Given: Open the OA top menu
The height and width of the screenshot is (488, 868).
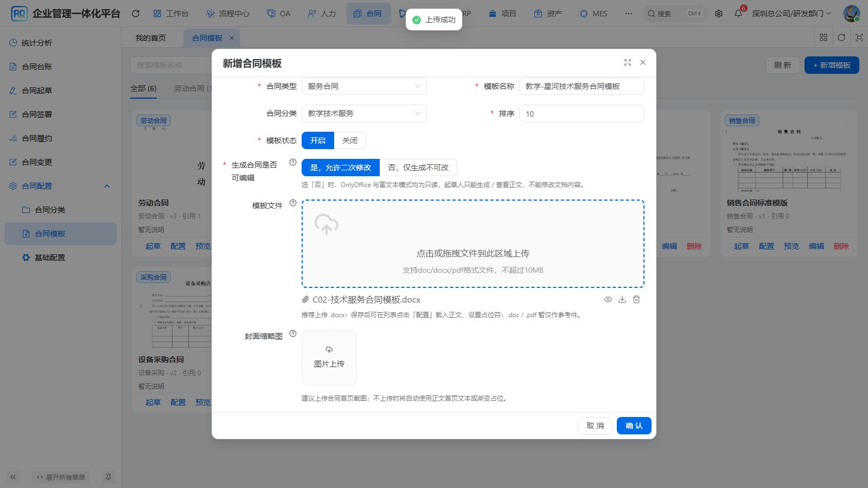Looking at the screenshot, I should tap(279, 14).
